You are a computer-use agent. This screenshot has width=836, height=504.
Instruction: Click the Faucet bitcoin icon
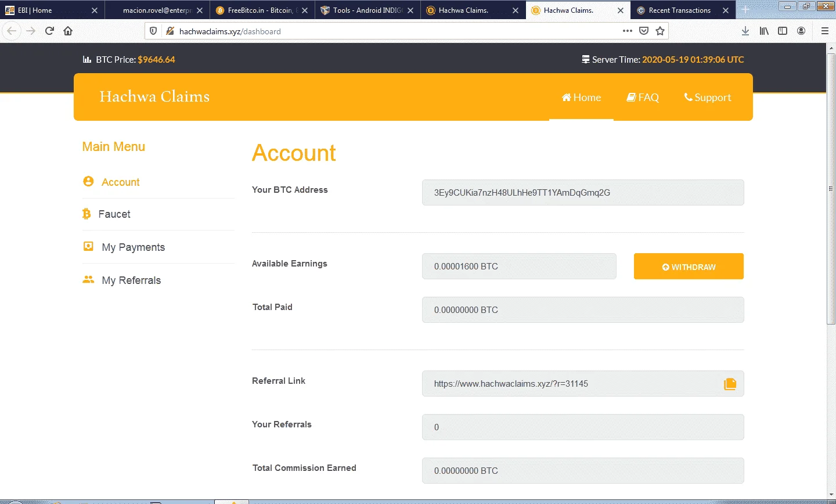(x=87, y=214)
